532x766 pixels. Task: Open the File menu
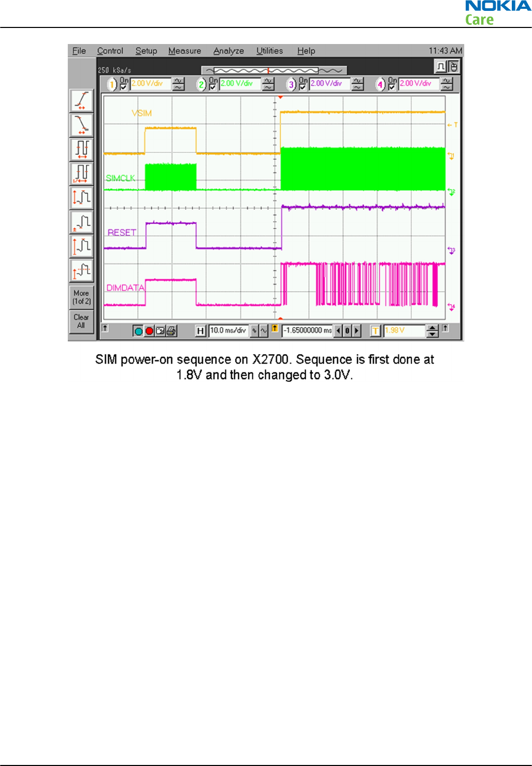(79, 51)
